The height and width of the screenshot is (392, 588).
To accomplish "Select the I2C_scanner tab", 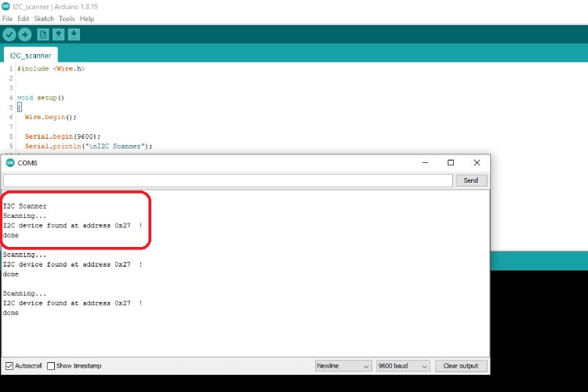I will tap(31, 56).
